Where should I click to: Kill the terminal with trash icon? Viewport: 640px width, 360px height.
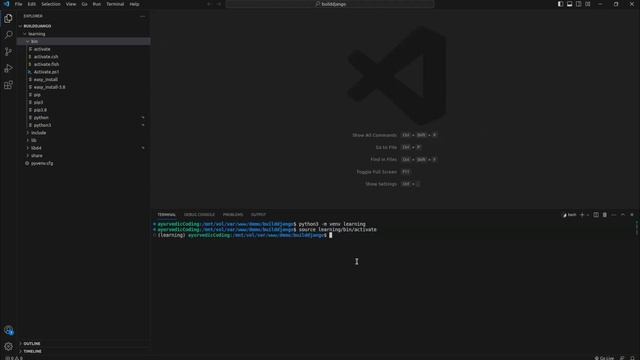(x=605, y=215)
